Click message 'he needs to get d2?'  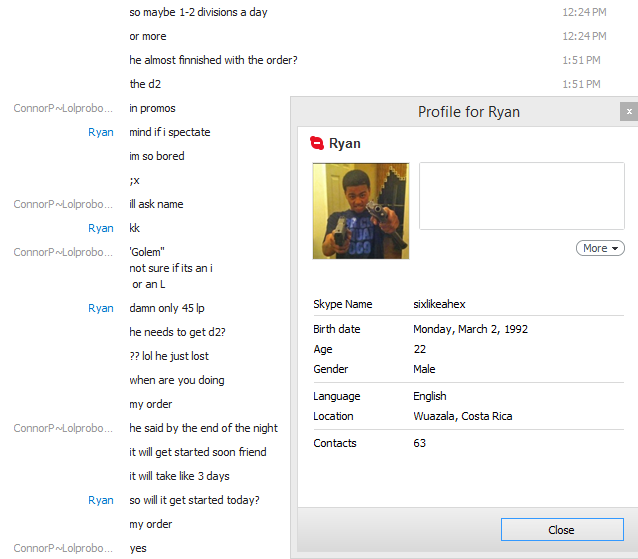pyautogui.click(x=177, y=332)
